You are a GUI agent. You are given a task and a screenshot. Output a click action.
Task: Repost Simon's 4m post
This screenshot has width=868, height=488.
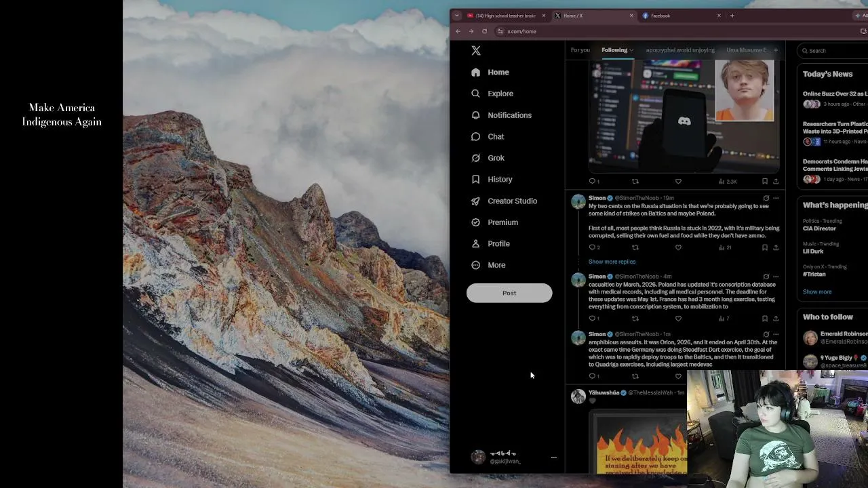(x=635, y=319)
